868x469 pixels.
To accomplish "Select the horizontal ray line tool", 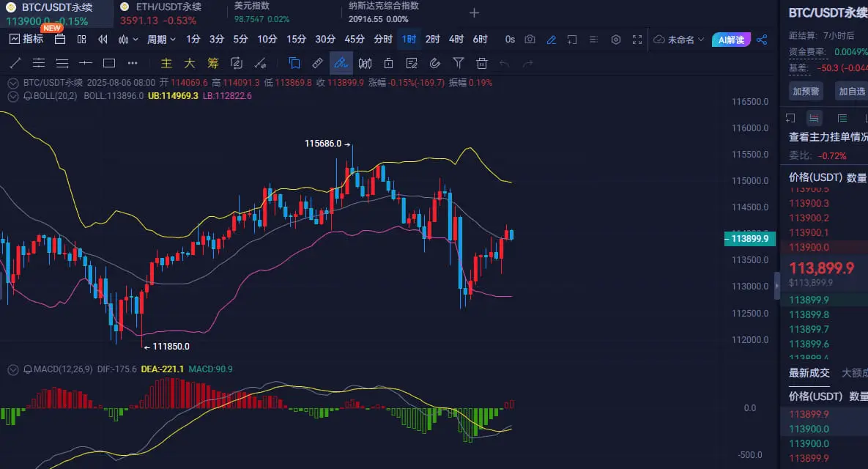I will tap(85, 63).
